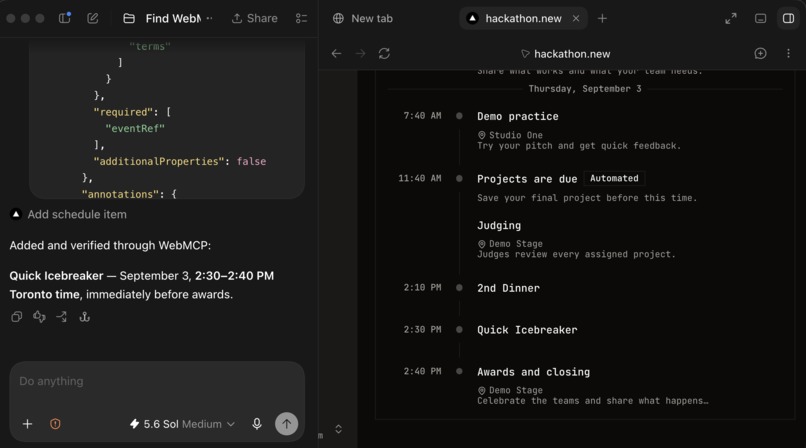The image size is (806, 448).
Task: Share the current conversation
Action: (x=254, y=18)
